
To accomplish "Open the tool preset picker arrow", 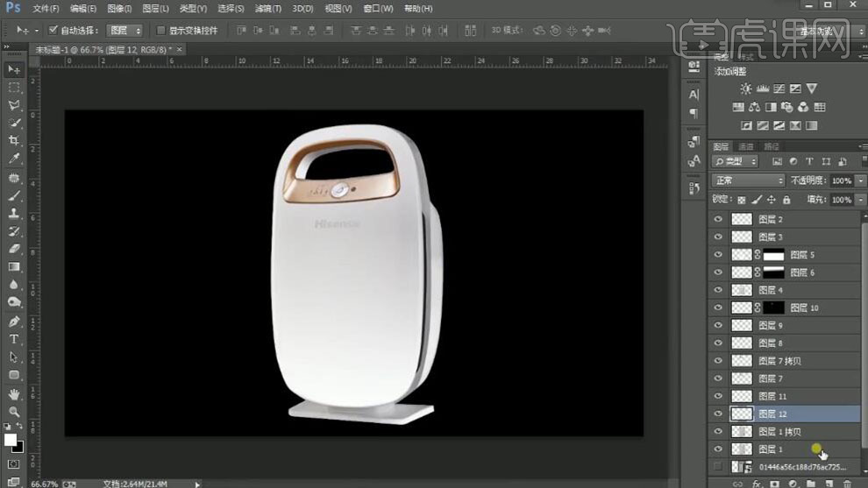I will pos(37,31).
